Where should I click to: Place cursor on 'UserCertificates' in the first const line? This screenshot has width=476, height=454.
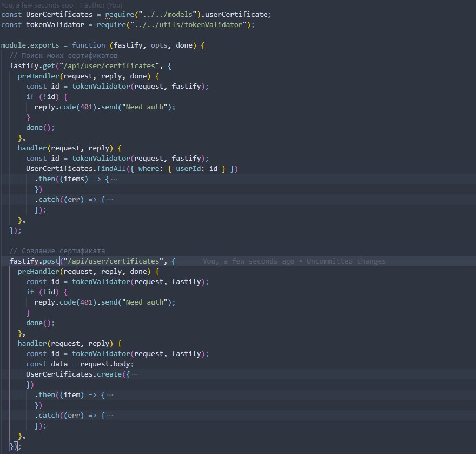(59, 15)
